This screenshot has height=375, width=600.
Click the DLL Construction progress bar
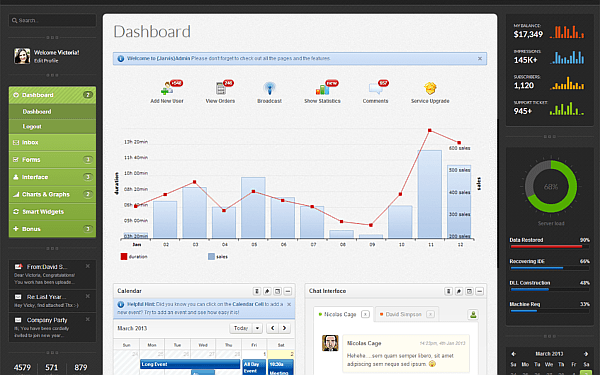(x=549, y=290)
